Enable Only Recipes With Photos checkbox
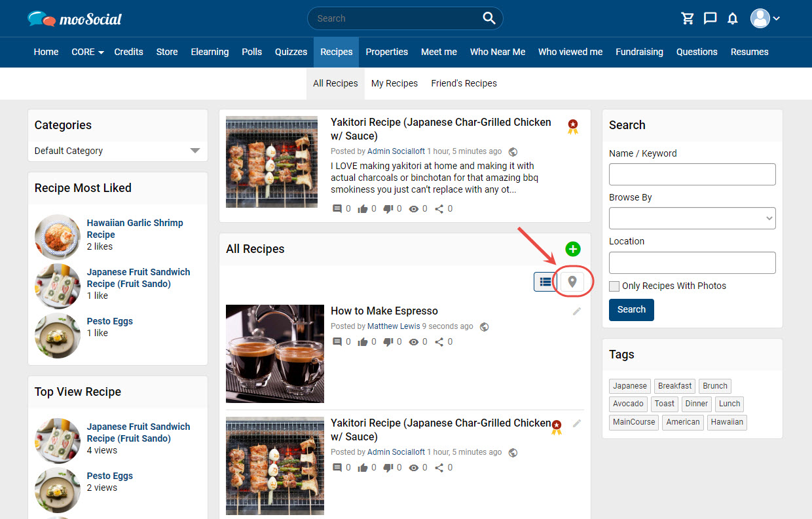 click(x=614, y=286)
